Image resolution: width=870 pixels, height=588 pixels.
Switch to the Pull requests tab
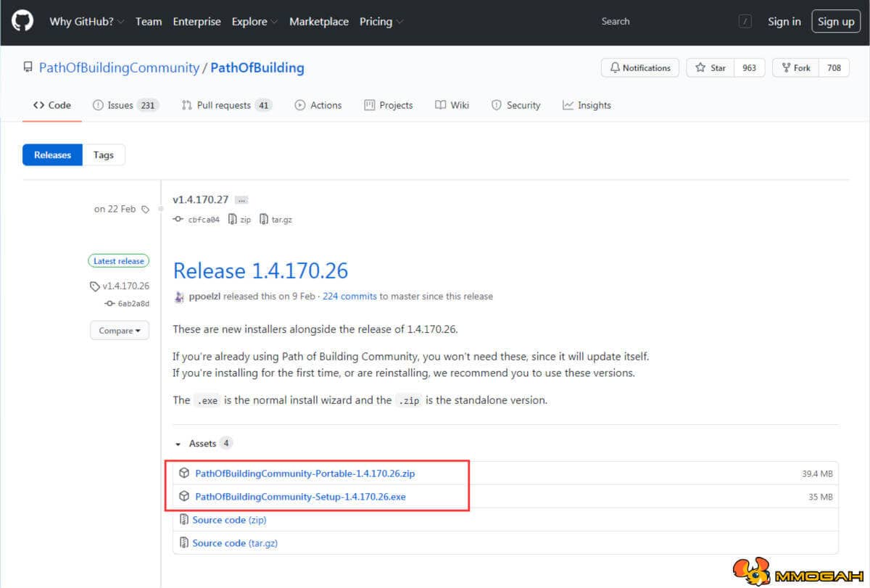pos(226,105)
